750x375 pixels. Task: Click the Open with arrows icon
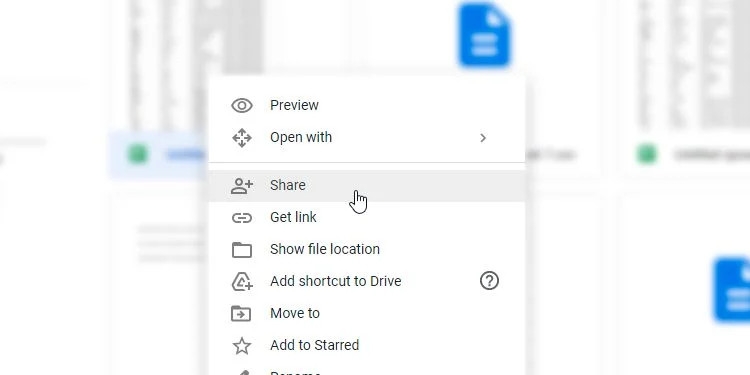(x=242, y=138)
